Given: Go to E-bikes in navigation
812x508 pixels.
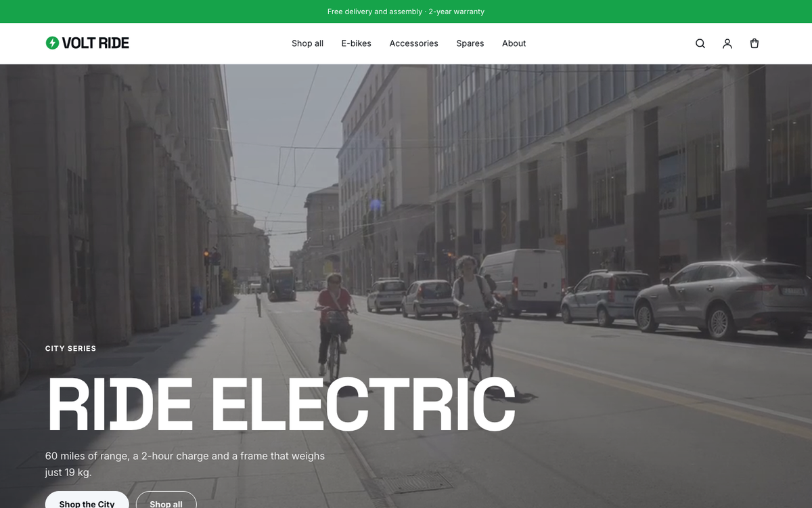Looking at the screenshot, I should coord(356,43).
